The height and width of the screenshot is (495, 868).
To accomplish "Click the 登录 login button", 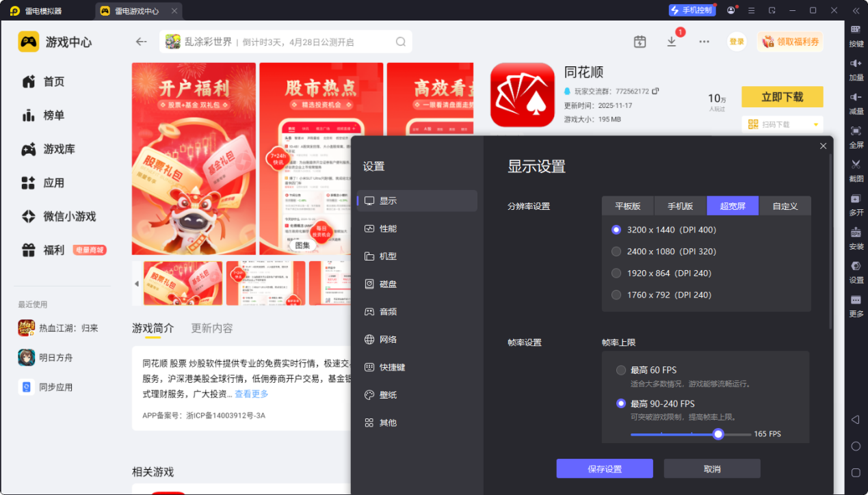I will (737, 42).
